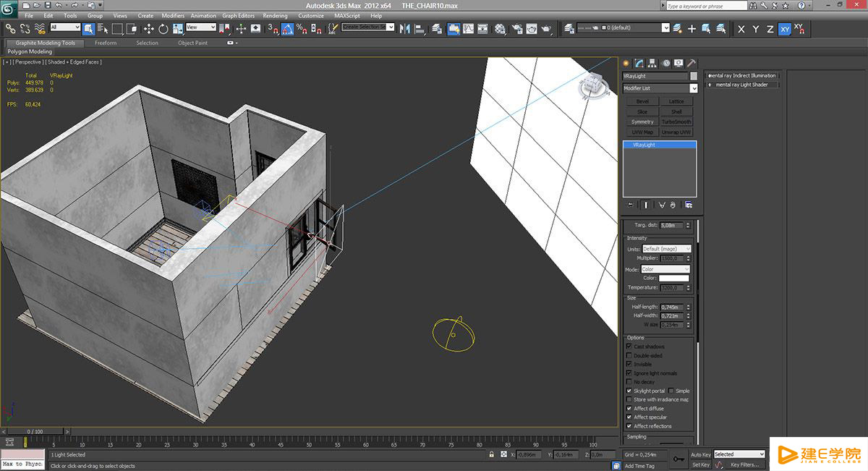Enable the Double-sided option
The width and height of the screenshot is (868, 471).
coord(629,355)
